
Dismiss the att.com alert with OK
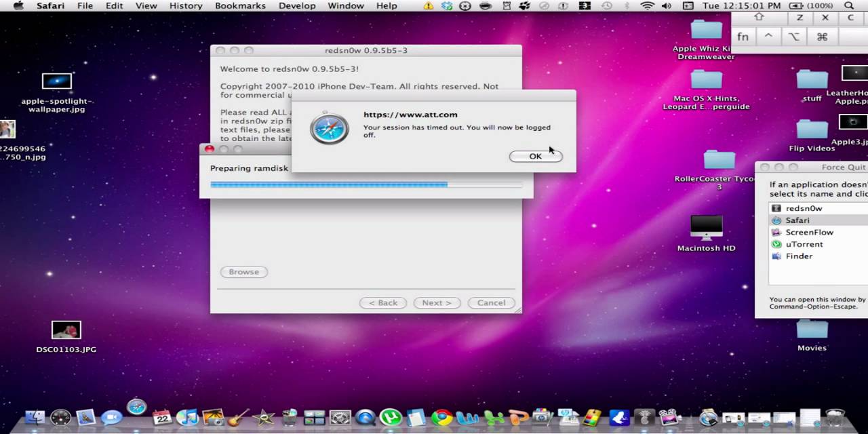coord(535,156)
